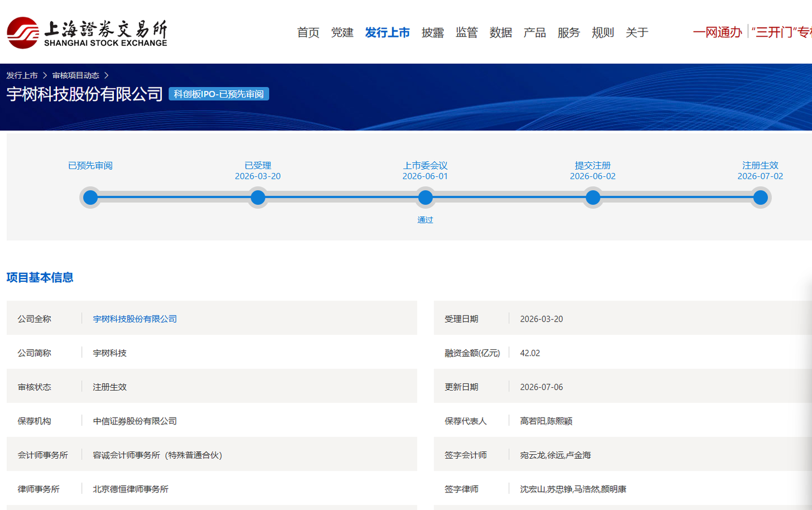The width and height of the screenshot is (812, 510).
Task: Click the 科创板IPO-已预先审阅 badge
Action: coord(219,94)
